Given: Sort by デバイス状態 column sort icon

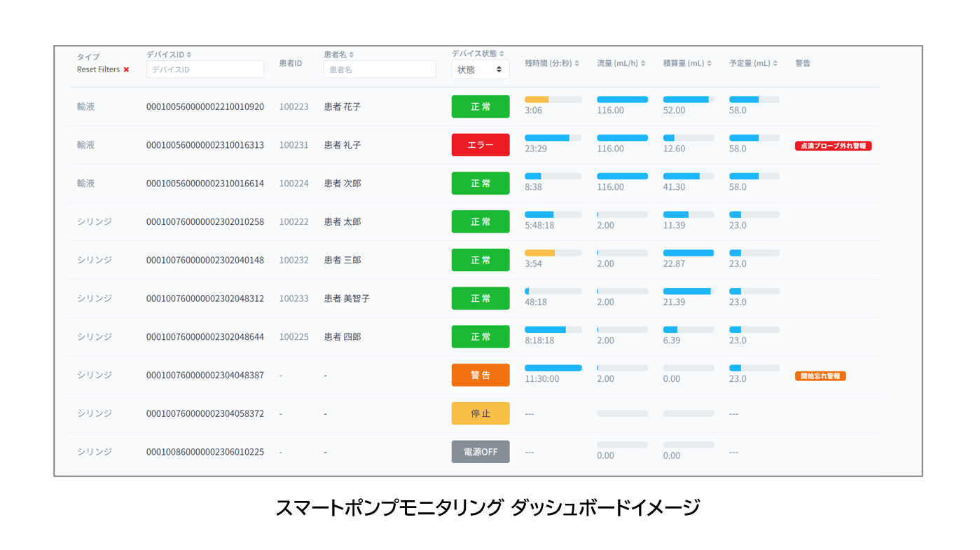Looking at the screenshot, I should [x=502, y=53].
